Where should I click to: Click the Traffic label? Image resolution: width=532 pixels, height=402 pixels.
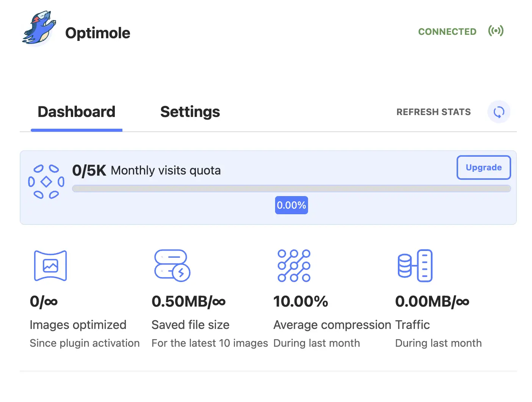tap(413, 325)
